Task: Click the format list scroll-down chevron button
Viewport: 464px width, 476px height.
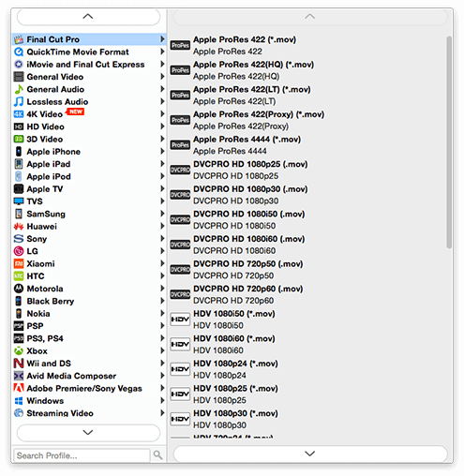Action: [x=310, y=454]
